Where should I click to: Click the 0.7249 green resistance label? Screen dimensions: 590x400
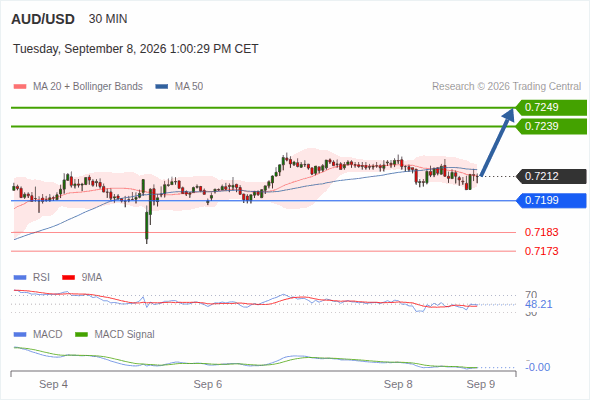[551, 108]
